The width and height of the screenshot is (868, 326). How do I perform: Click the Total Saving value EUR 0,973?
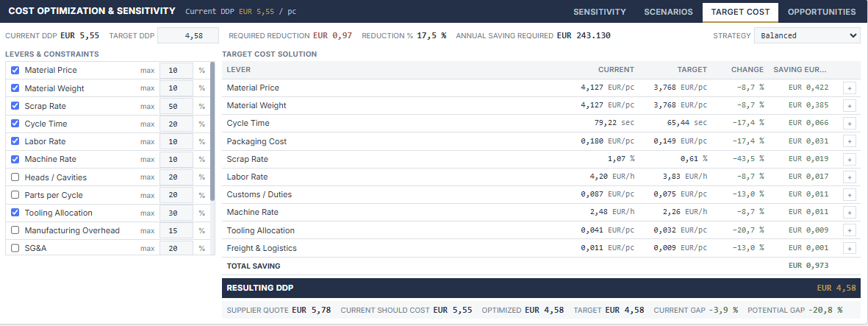point(808,266)
